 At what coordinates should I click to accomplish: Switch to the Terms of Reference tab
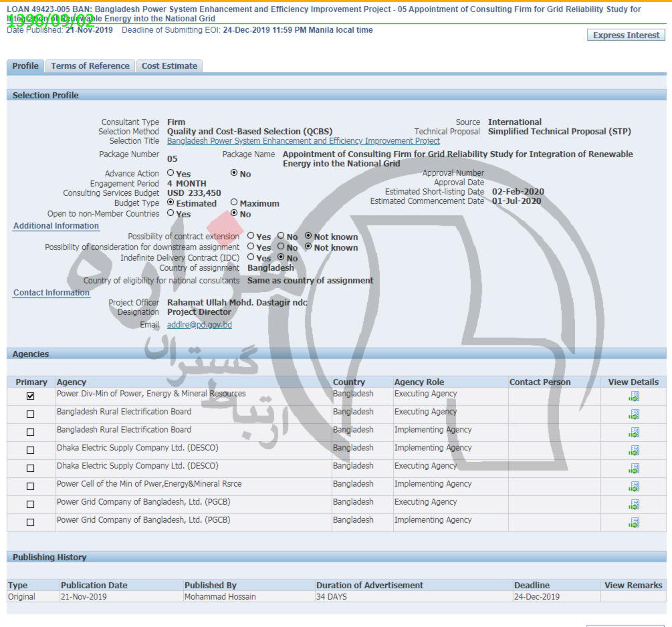(x=90, y=66)
